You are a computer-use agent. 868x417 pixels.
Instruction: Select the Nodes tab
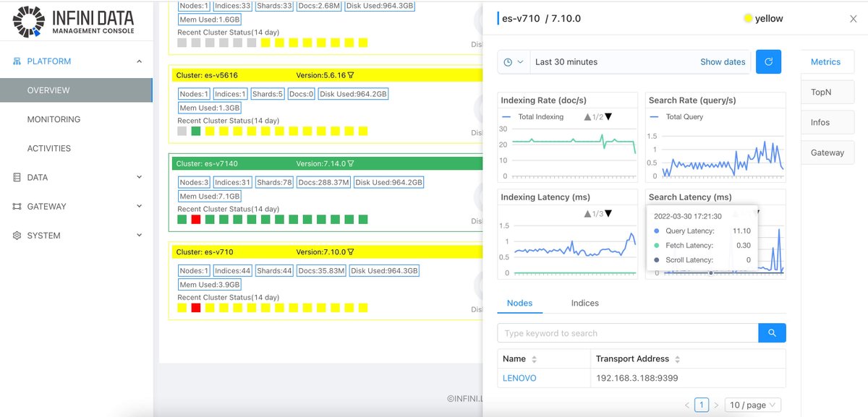519,303
